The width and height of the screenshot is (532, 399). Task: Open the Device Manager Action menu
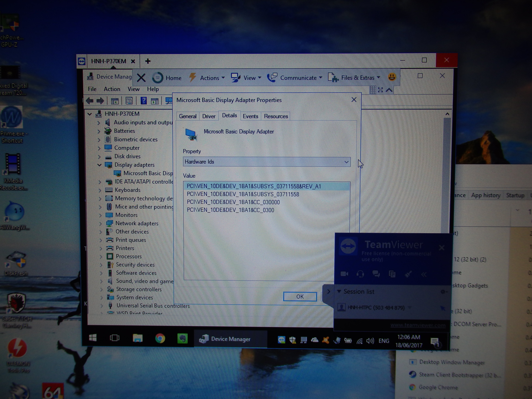(x=112, y=89)
